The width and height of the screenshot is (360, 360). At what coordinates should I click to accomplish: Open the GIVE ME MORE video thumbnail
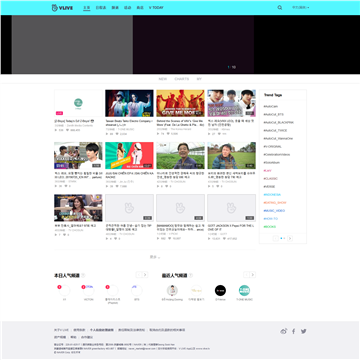pyautogui.click(x=180, y=103)
